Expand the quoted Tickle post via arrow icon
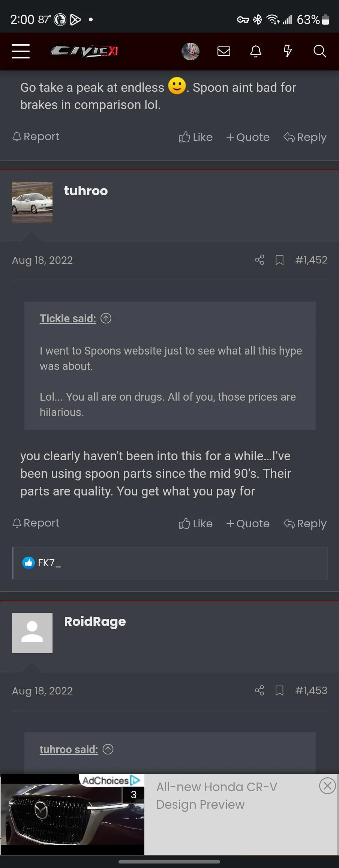This screenshot has height=868, width=339. pyautogui.click(x=106, y=318)
